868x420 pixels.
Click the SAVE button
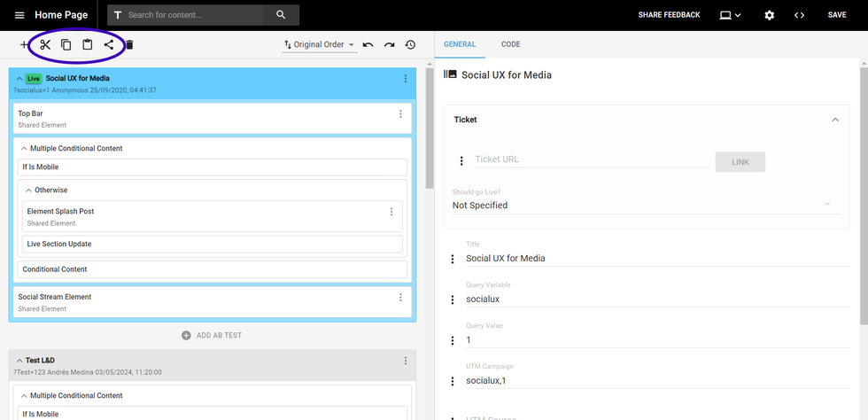click(x=836, y=15)
